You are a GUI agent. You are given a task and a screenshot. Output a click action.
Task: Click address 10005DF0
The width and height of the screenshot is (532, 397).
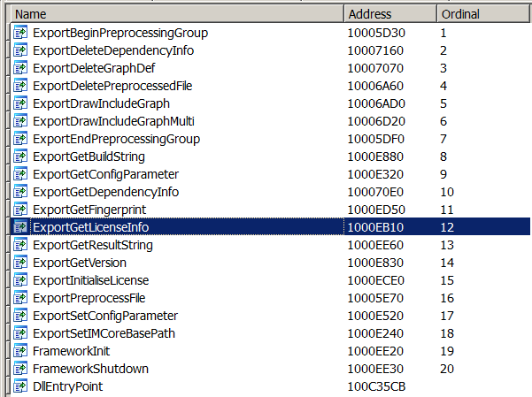[x=376, y=139]
